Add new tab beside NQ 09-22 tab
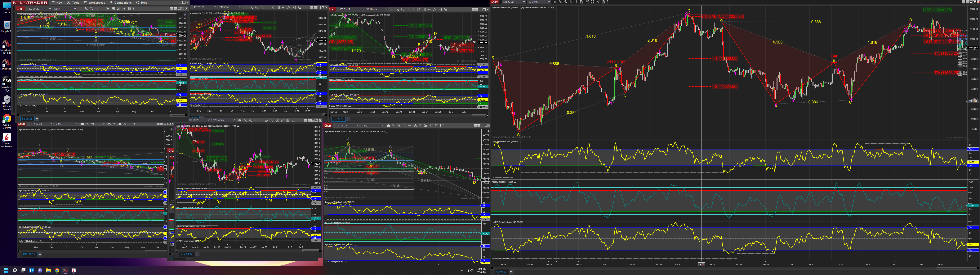The width and height of the screenshot is (980, 275). (511, 272)
